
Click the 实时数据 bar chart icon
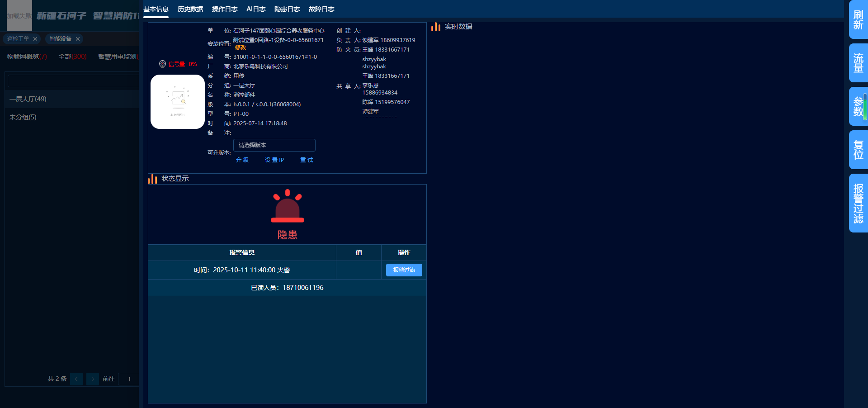coord(436,27)
